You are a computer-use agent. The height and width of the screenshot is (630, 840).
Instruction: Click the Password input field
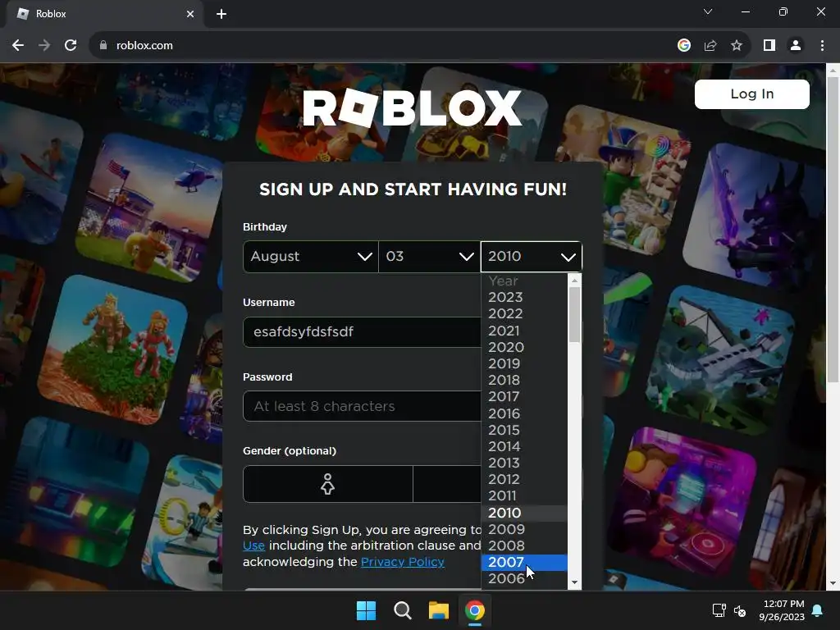362,406
